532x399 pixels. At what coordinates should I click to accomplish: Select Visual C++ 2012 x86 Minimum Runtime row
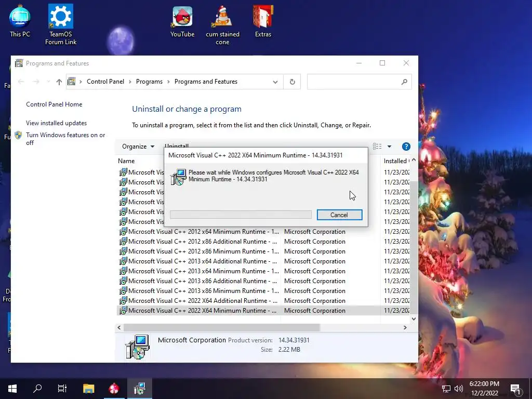click(263, 251)
